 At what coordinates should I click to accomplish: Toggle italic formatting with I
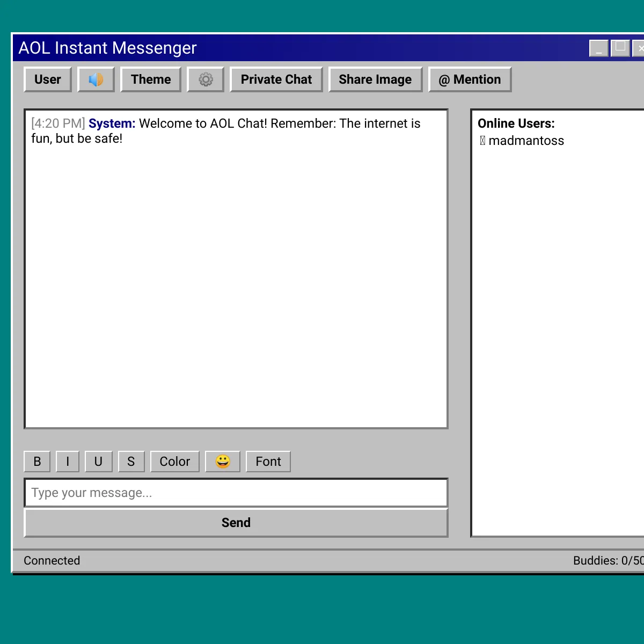[68, 462]
